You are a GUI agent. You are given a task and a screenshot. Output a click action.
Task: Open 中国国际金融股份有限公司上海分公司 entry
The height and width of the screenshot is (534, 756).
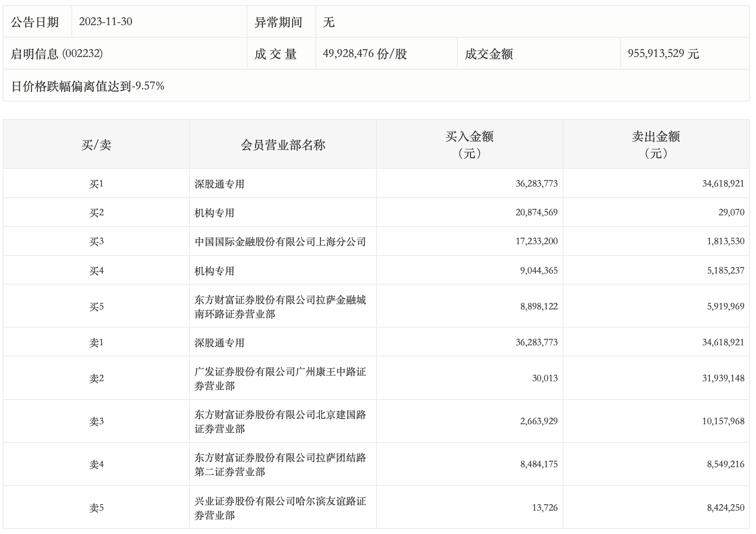point(280,242)
